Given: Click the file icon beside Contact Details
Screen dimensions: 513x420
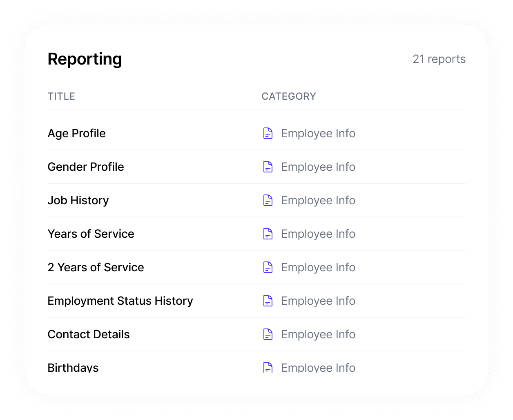Looking at the screenshot, I should (x=268, y=334).
